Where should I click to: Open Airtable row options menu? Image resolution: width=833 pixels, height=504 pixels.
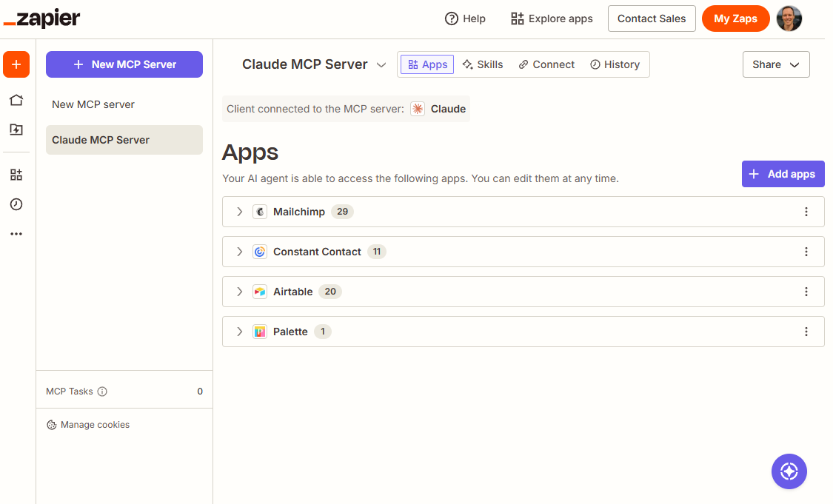[806, 292]
